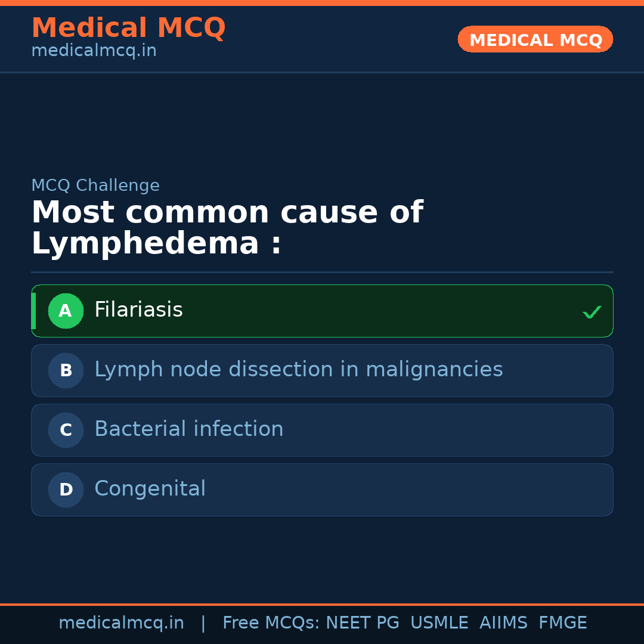Viewport: 644px width, 644px height.
Task: Click the C option letter circle
Action: [x=66, y=430]
